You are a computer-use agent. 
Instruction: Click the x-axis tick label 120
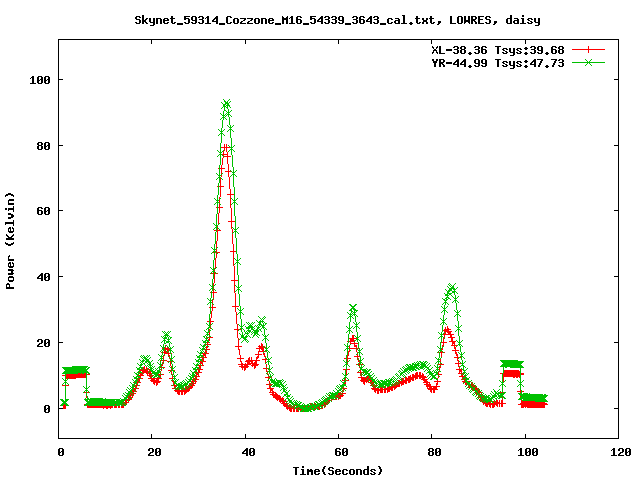621,452
